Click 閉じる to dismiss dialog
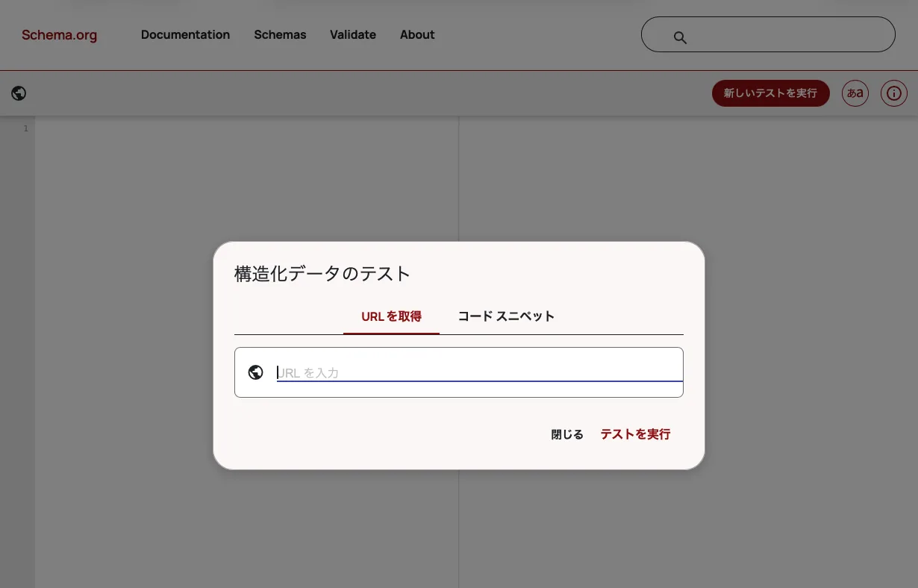Viewport: 918px width, 588px height. pos(567,434)
